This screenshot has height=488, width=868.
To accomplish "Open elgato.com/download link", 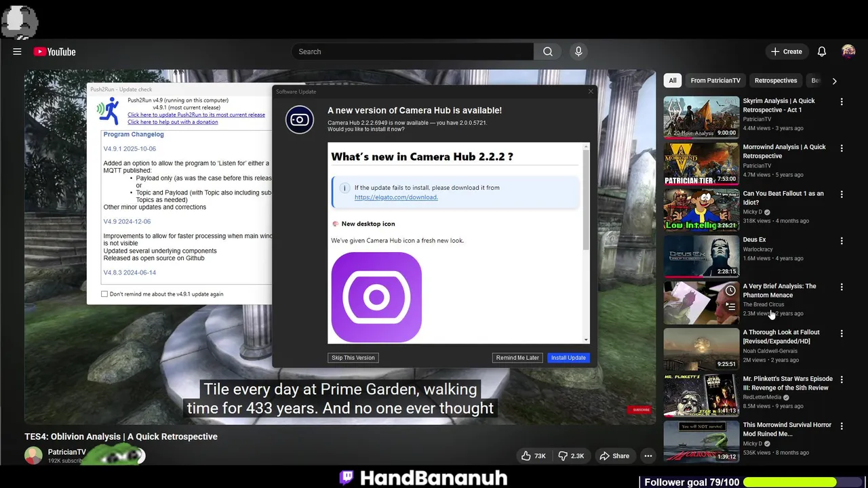I will [396, 197].
